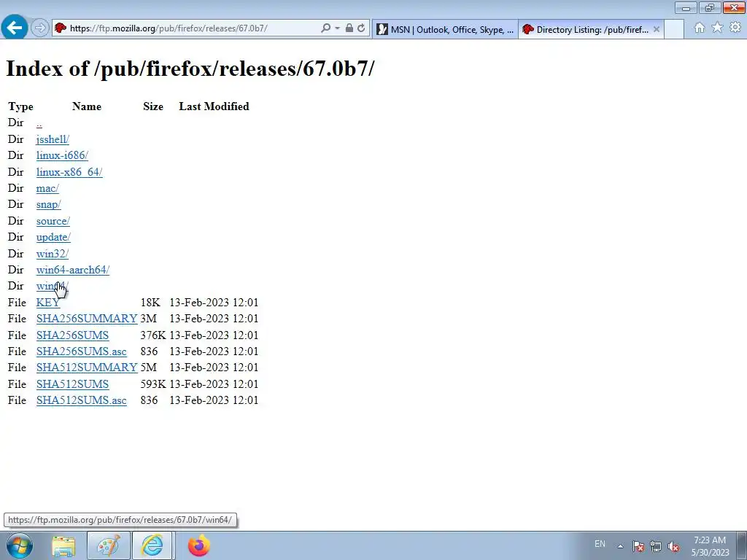Open Favorites star icon
The image size is (747, 560).
718,28
